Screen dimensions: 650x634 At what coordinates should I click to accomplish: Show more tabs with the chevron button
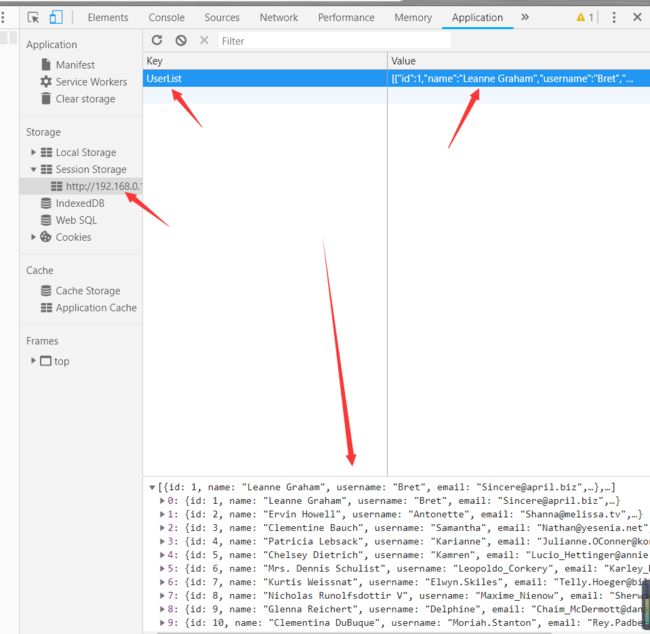tap(525, 17)
